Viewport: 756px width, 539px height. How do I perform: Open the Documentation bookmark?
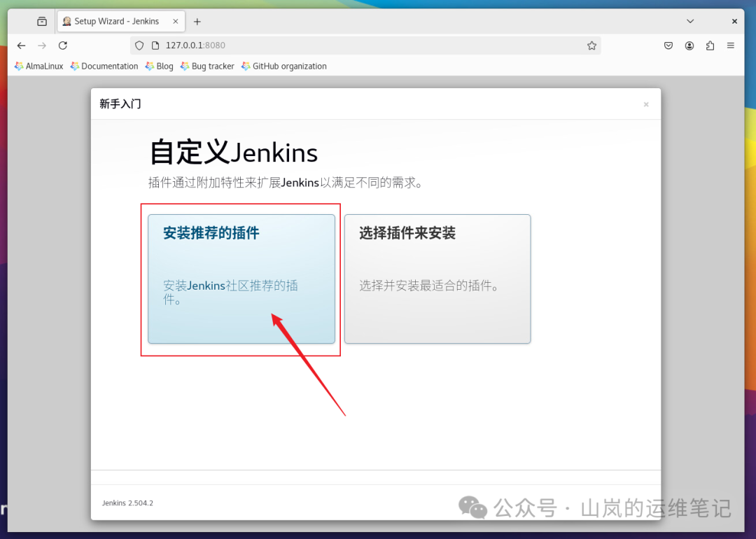coord(104,66)
